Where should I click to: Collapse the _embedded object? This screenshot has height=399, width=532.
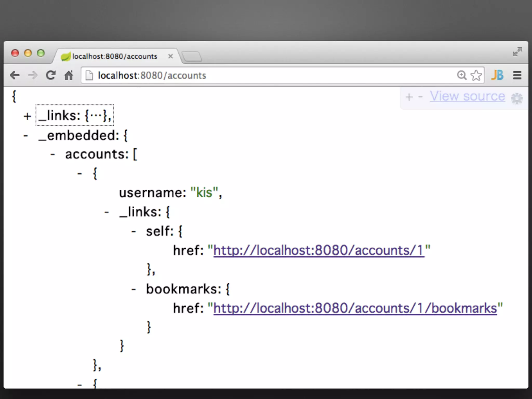26,136
